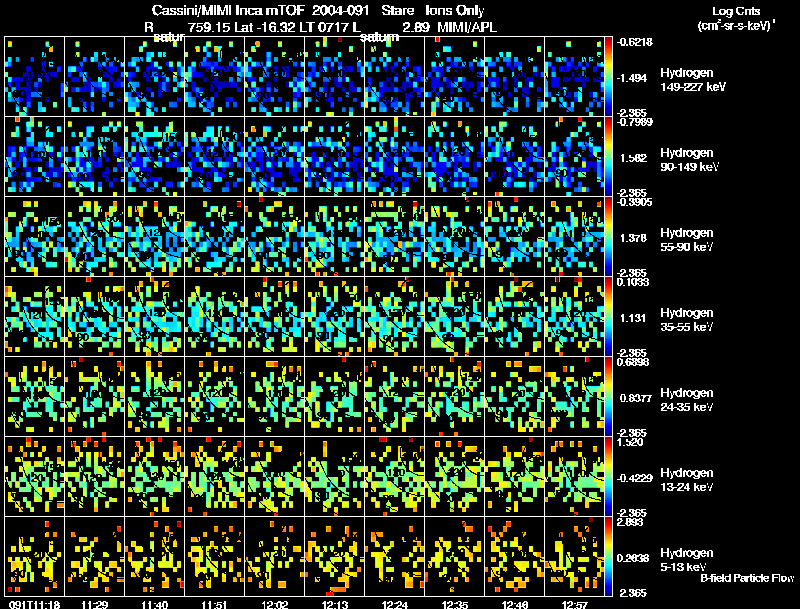Open the 35-55 keV panel at 12:35
This screenshot has height=609, width=800.
(x=455, y=317)
